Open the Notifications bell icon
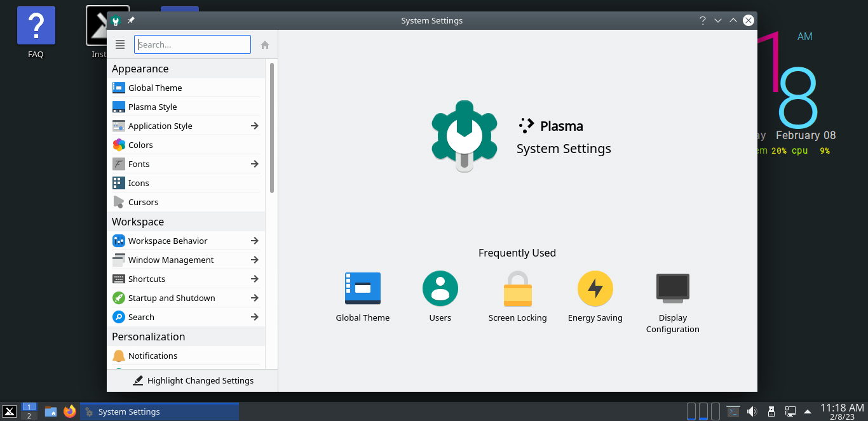Image resolution: width=868 pixels, height=421 pixels. pos(119,356)
